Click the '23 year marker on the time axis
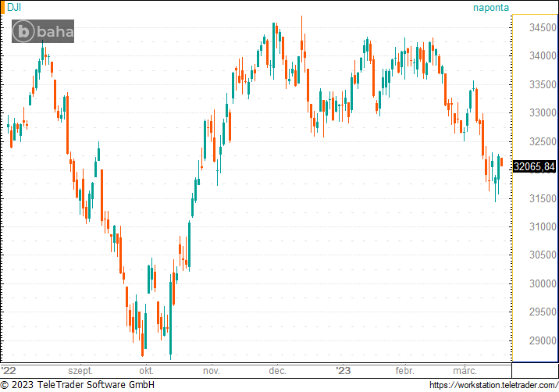 pyautogui.click(x=343, y=371)
